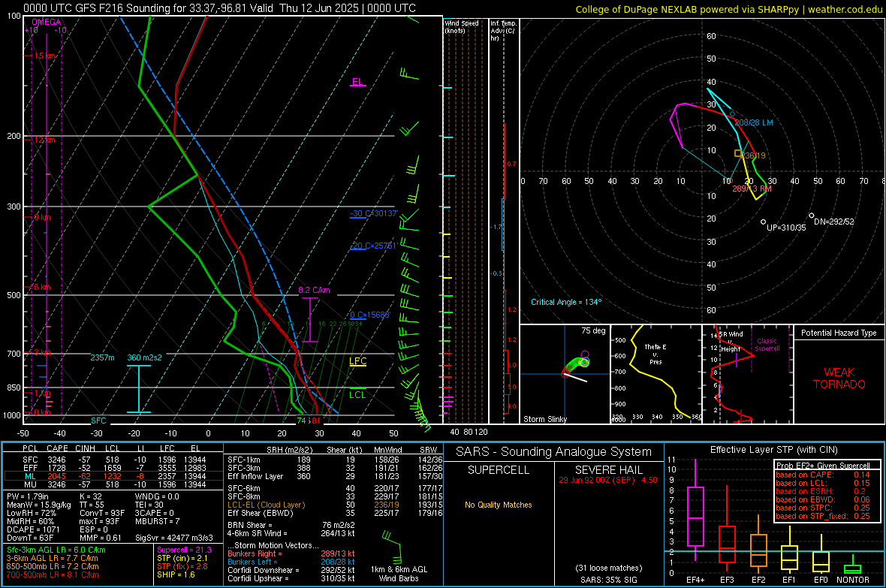Click 'Effective Layer STP (with CIN)' title
Image resolution: width=886 pixels, height=588 pixels.
(x=774, y=450)
